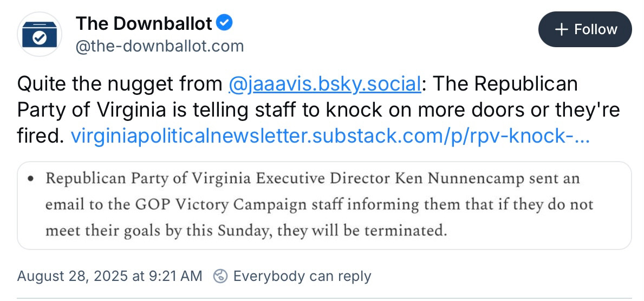View the embedded newsletter screenshot image
Viewport: 644px width, 301px height.
pos(324,205)
